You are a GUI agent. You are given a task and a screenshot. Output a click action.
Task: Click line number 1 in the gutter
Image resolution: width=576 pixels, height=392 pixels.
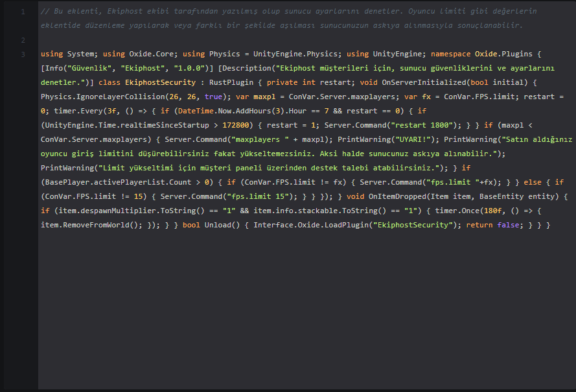tap(23, 12)
